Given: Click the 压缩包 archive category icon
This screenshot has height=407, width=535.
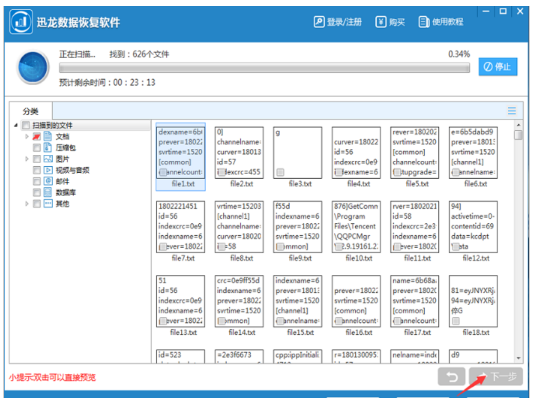Looking at the screenshot, I should point(48,148).
